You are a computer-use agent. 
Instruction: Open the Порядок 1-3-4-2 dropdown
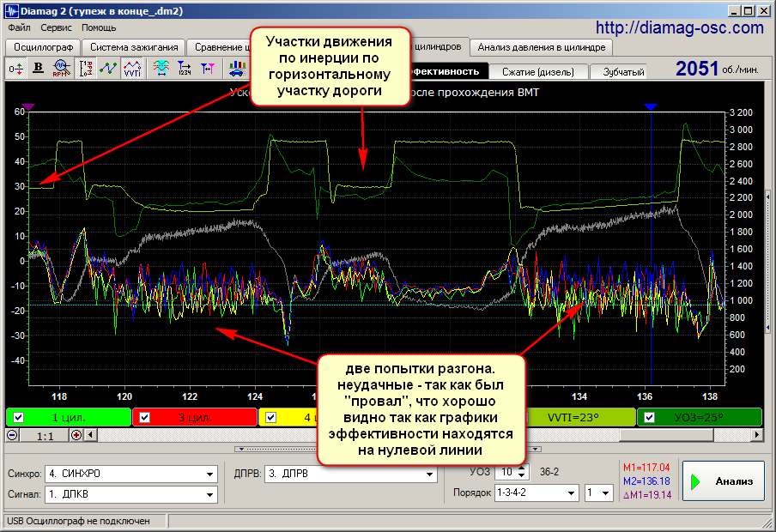point(572,493)
